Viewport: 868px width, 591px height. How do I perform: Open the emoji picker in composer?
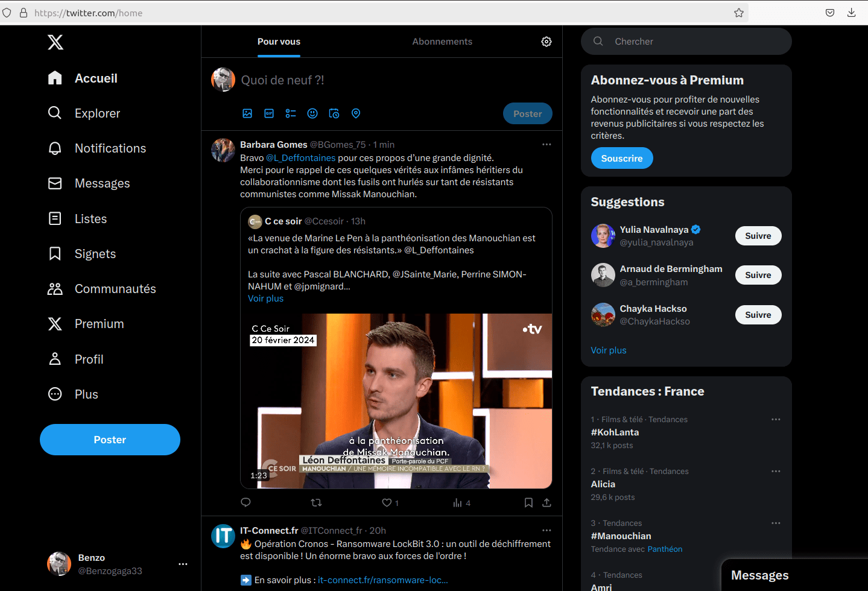coord(312,113)
